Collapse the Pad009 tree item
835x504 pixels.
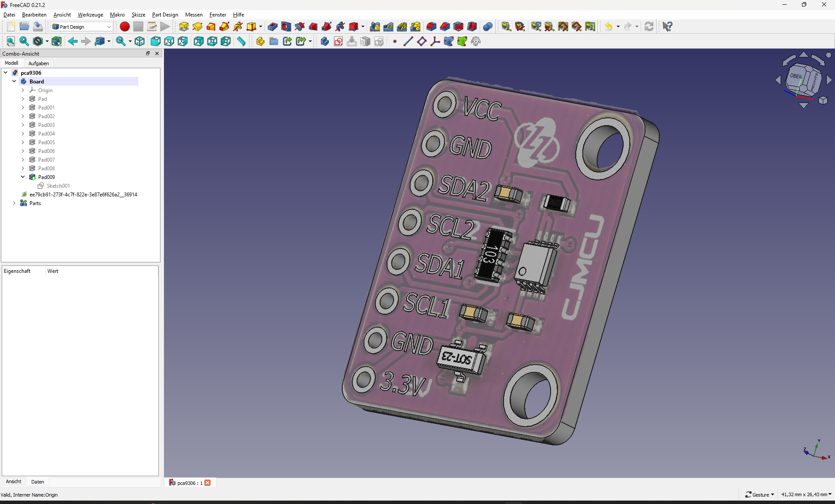23,177
